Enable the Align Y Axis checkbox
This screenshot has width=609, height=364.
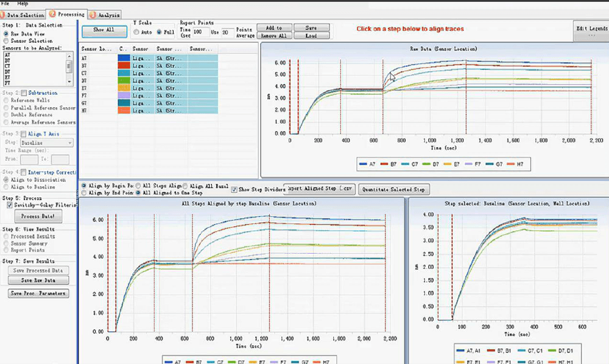point(23,135)
